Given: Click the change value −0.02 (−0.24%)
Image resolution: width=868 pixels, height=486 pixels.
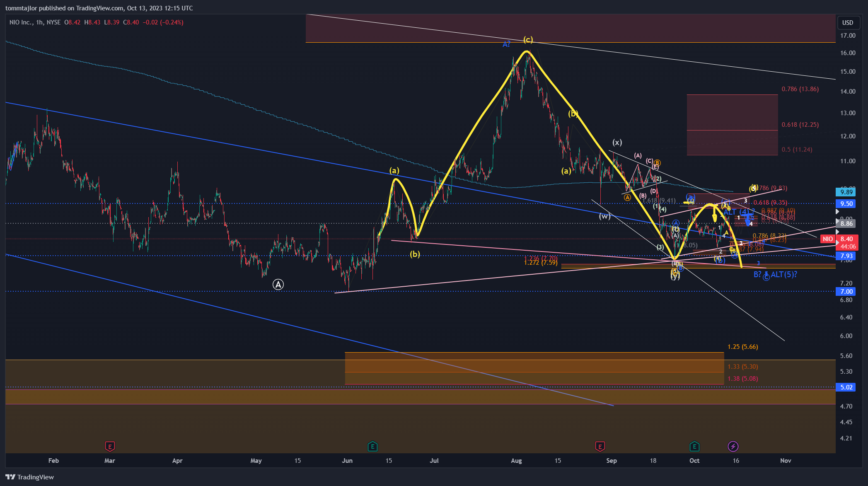Looking at the screenshot, I should [163, 22].
